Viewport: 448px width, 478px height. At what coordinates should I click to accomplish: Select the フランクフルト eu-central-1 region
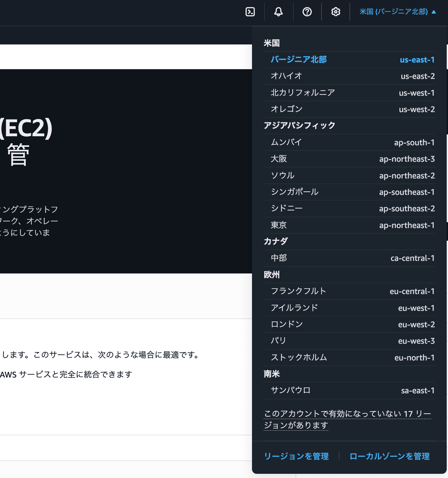coord(349,291)
